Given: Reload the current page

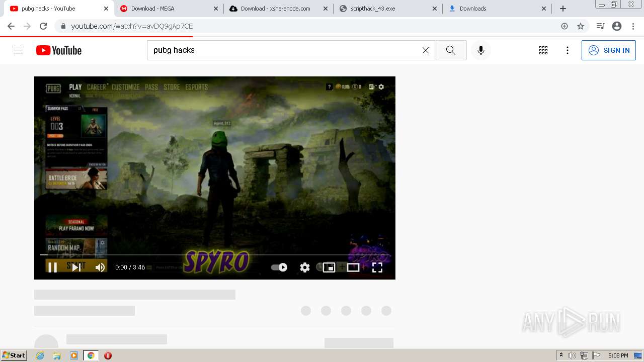Looking at the screenshot, I should pos(43,26).
